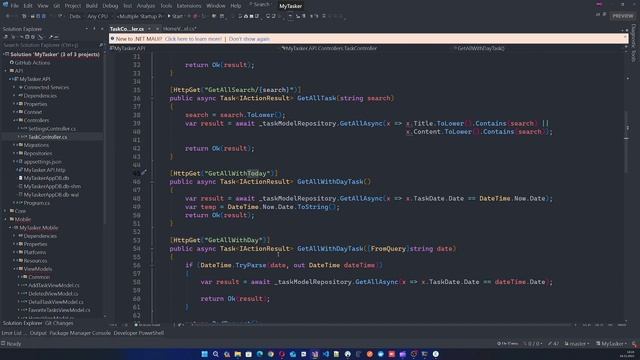Click the screwdriver quick-action icon at line 45

tap(143, 173)
